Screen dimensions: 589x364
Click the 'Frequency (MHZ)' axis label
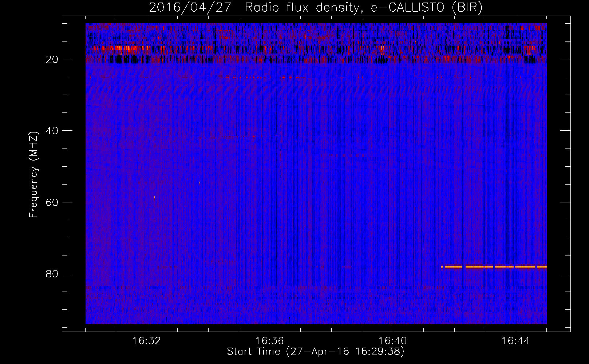[33, 175]
